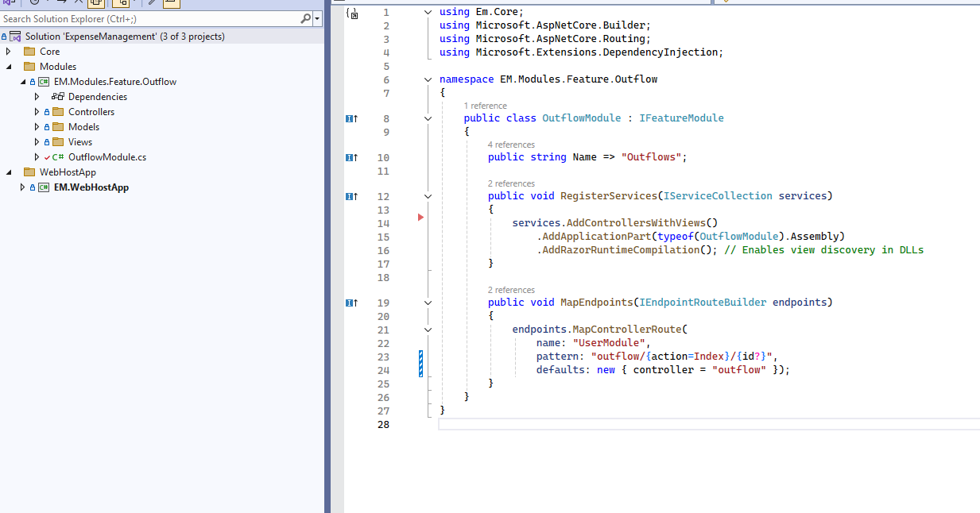Viewport: 980px width, 513px height.
Task: Expand the Models folder
Action: coord(37,127)
